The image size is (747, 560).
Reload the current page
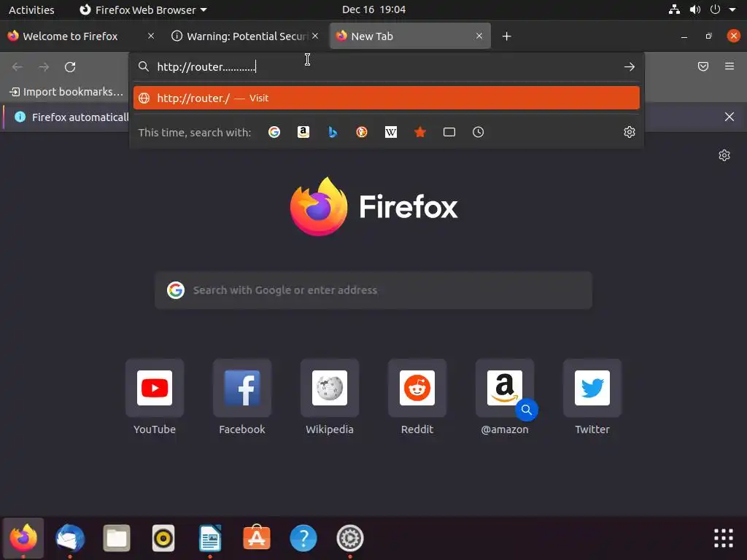click(x=70, y=66)
